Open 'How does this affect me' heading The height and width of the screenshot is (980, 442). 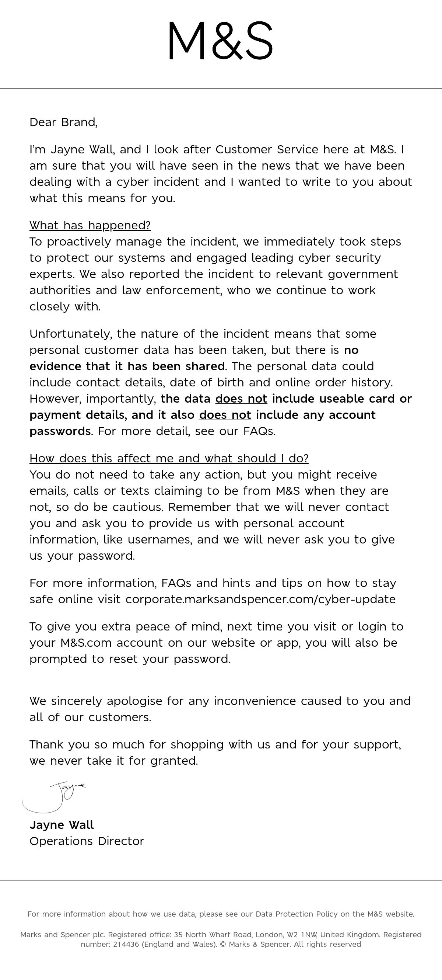pos(169,458)
